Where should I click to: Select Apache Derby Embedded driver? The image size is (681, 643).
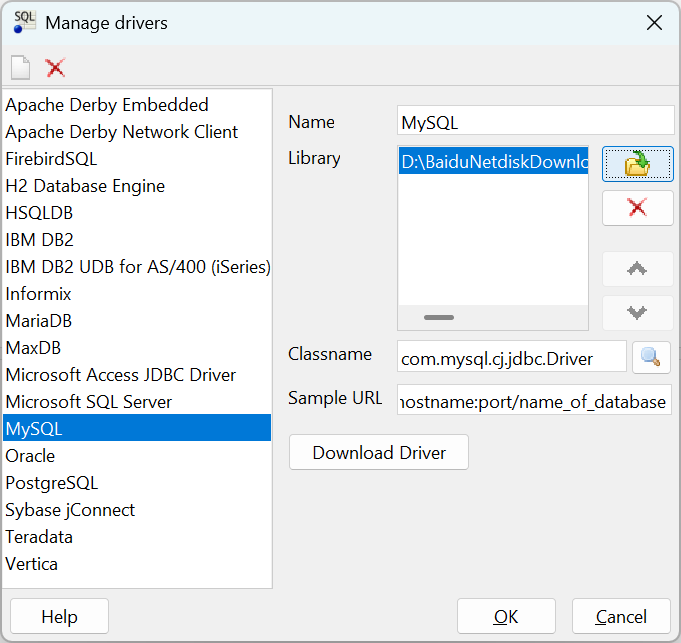[137, 105]
